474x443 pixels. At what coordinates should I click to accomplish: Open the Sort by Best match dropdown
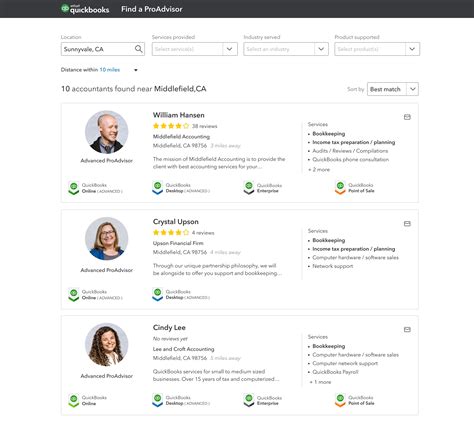coord(393,89)
